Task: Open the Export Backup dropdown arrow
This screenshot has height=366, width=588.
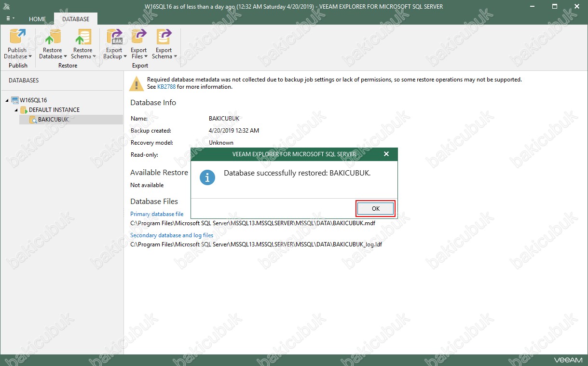Action: click(x=125, y=56)
